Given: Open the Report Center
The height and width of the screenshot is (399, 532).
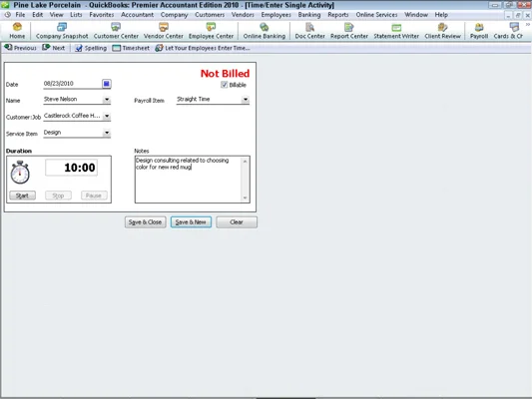Looking at the screenshot, I should tap(349, 31).
